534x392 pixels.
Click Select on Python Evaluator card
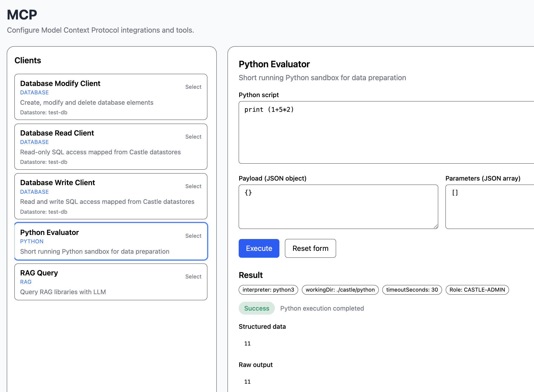pos(193,236)
